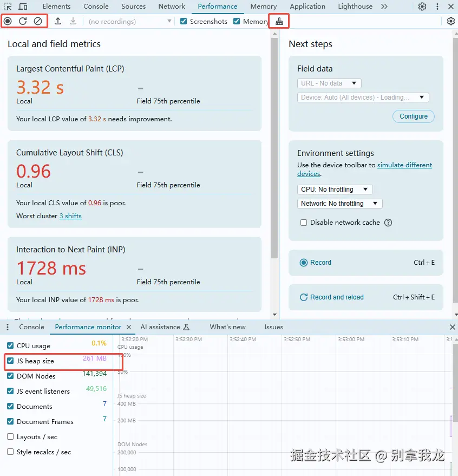Image resolution: width=458 pixels, height=476 pixels.
Task: Select the AI assistance drawer tab
Action: pyautogui.click(x=165, y=327)
